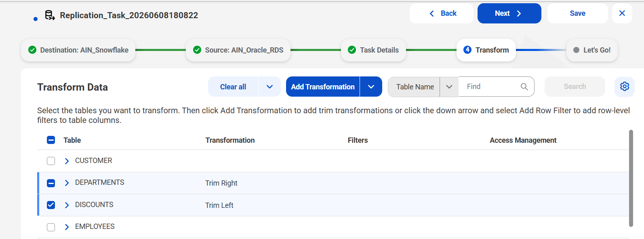Click the DEPARTMENTS table name
This screenshot has height=239, width=644.
pyautogui.click(x=99, y=182)
